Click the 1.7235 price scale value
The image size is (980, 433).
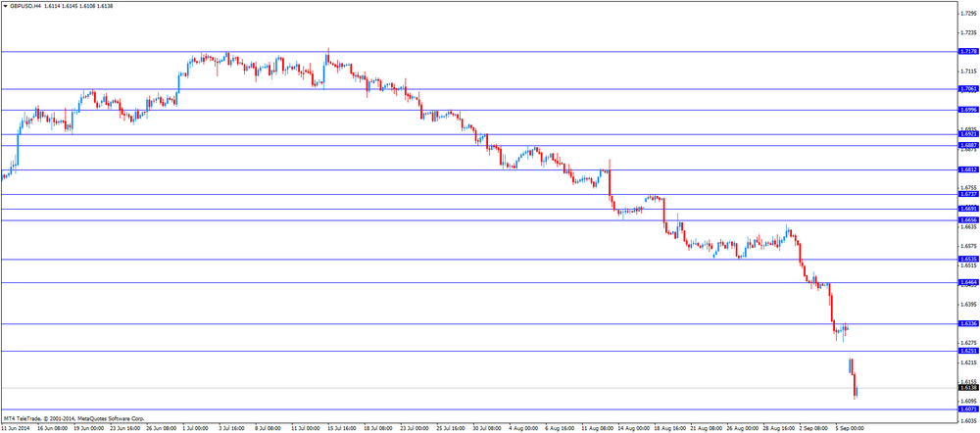967,32
